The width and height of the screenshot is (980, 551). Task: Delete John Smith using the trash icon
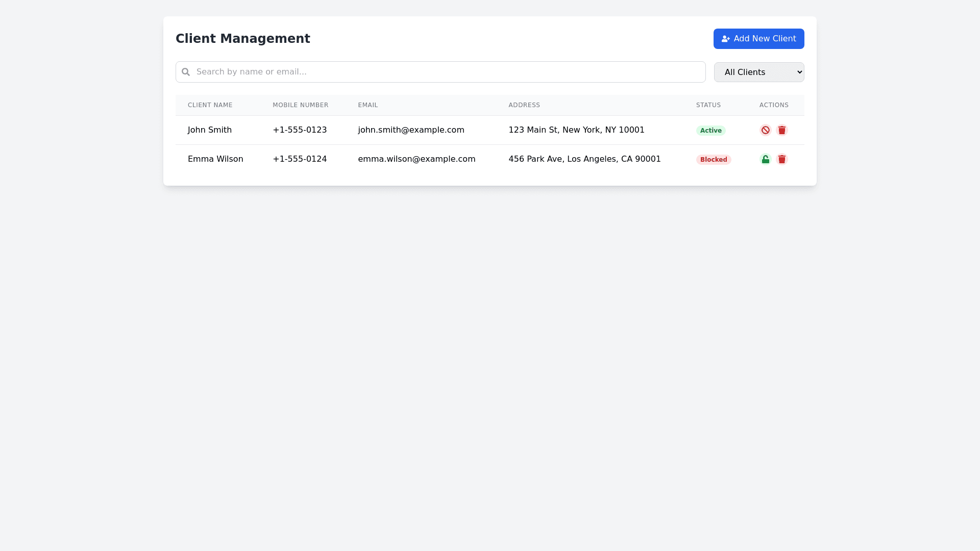point(781,130)
